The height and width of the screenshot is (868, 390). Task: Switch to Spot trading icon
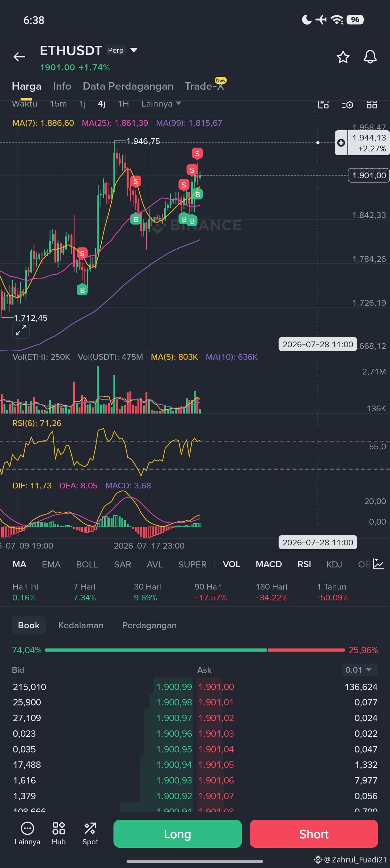pyautogui.click(x=90, y=833)
